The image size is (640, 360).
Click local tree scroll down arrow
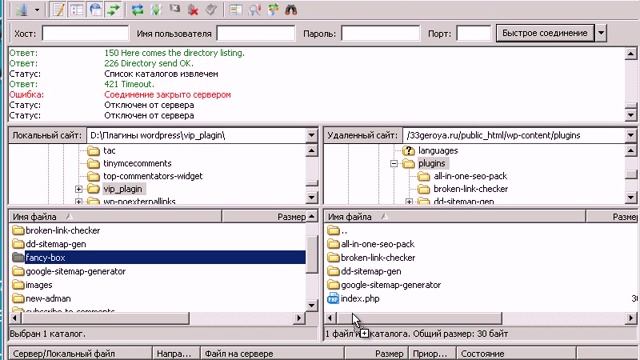tap(311, 198)
